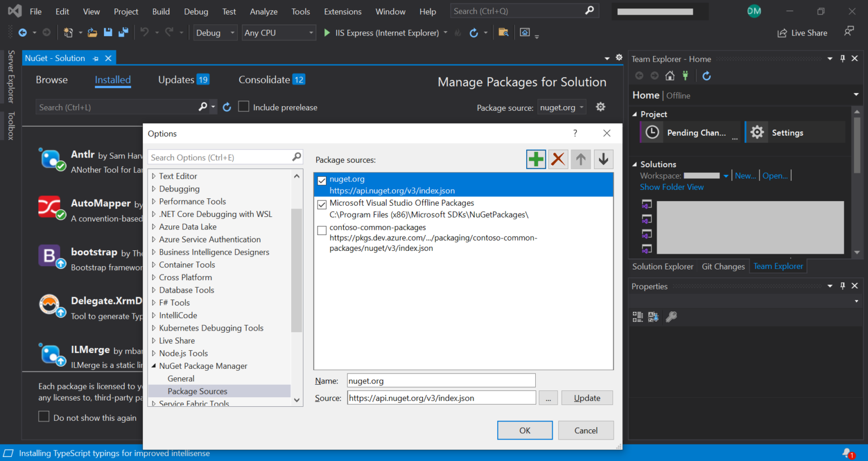Add a new package source with green plus
The image size is (868, 461).
point(536,159)
